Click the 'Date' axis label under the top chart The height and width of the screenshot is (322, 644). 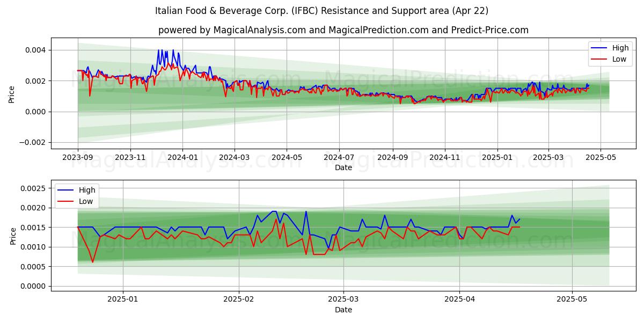343,167
